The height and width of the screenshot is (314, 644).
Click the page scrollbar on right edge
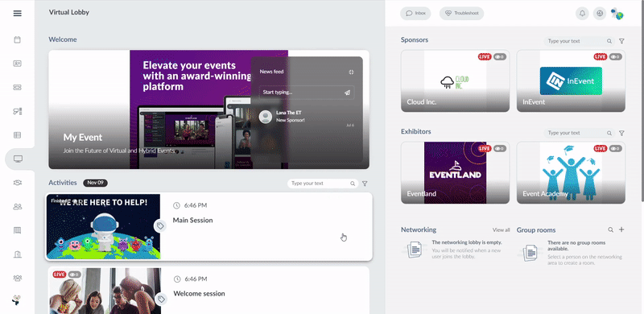point(642,103)
